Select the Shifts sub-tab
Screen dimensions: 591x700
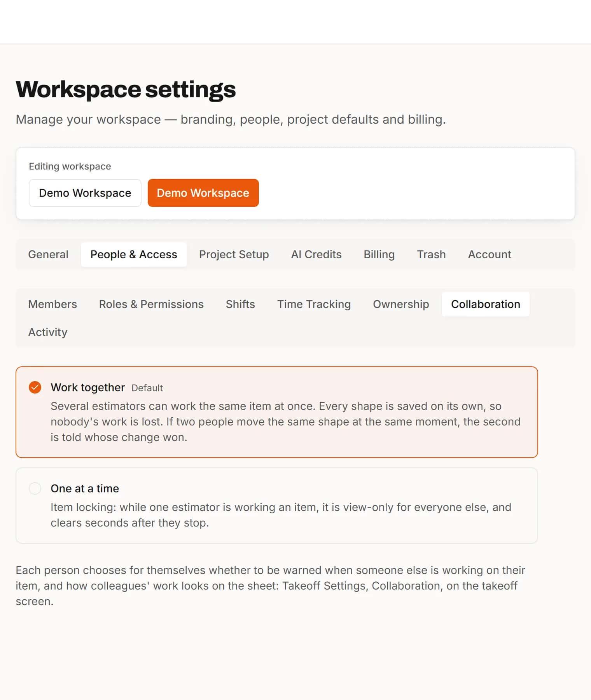[x=240, y=304]
